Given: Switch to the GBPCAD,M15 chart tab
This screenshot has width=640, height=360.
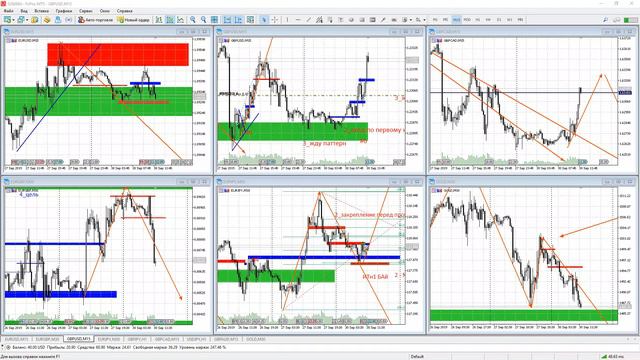Looking at the screenshot, I should click(167, 339).
